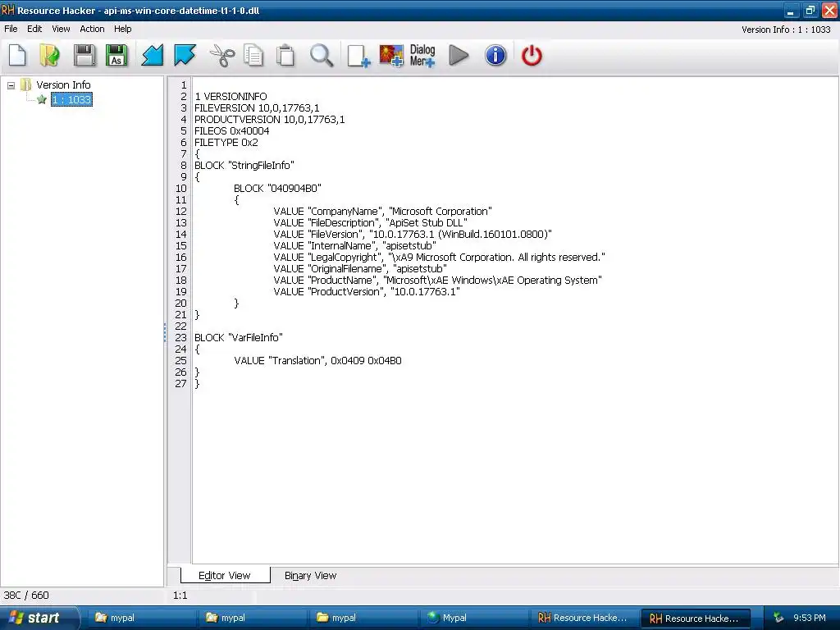Viewport: 840px width, 630px height.
Task: Click the FileDescription ApiSet Stub DLL line
Action: 370,223
